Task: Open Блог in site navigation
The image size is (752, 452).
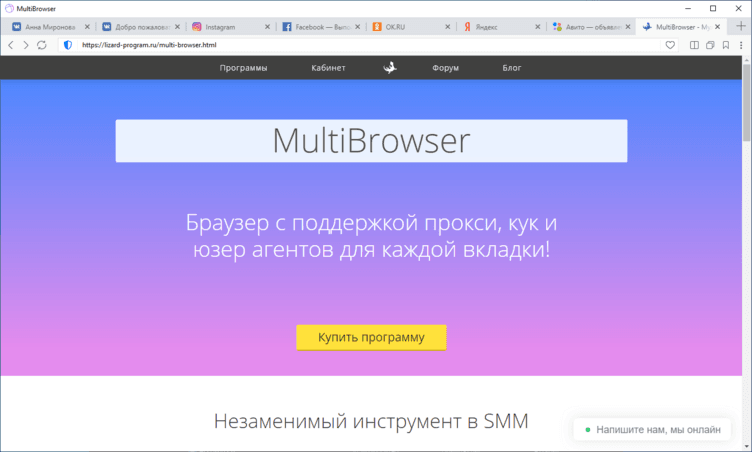Action: [512, 68]
